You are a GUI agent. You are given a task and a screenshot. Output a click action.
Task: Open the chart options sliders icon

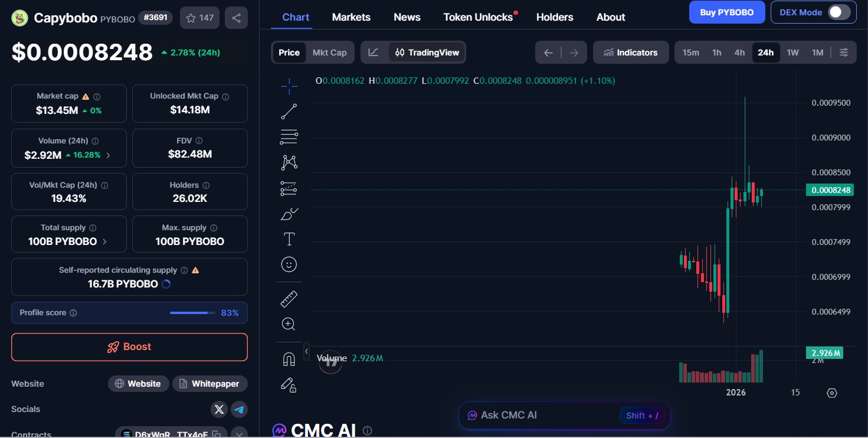pos(844,53)
